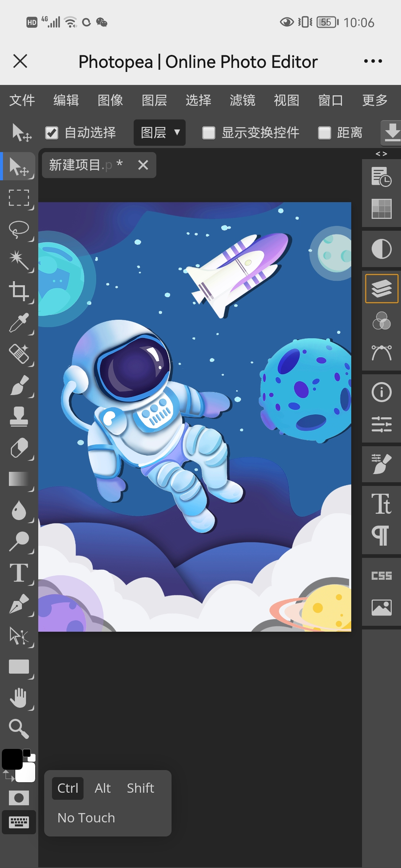Open the 滤镜 menu
The image size is (401, 868).
point(242,100)
